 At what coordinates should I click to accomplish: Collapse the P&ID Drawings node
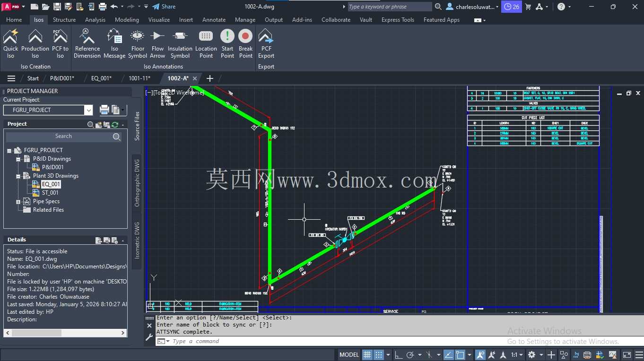pyautogui.click(x=18, y=159)
